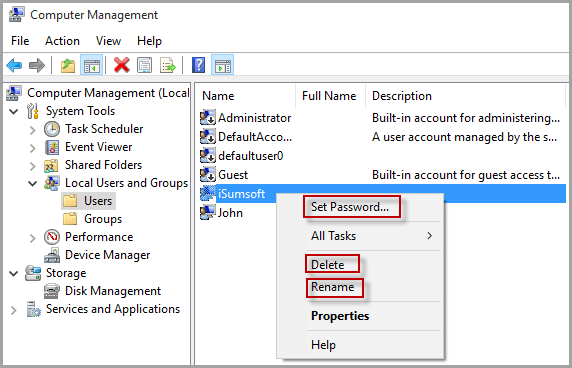Viewport: 572px width, 368px height.
Task: Click the System Tools wrench icon
Action: 33,111
